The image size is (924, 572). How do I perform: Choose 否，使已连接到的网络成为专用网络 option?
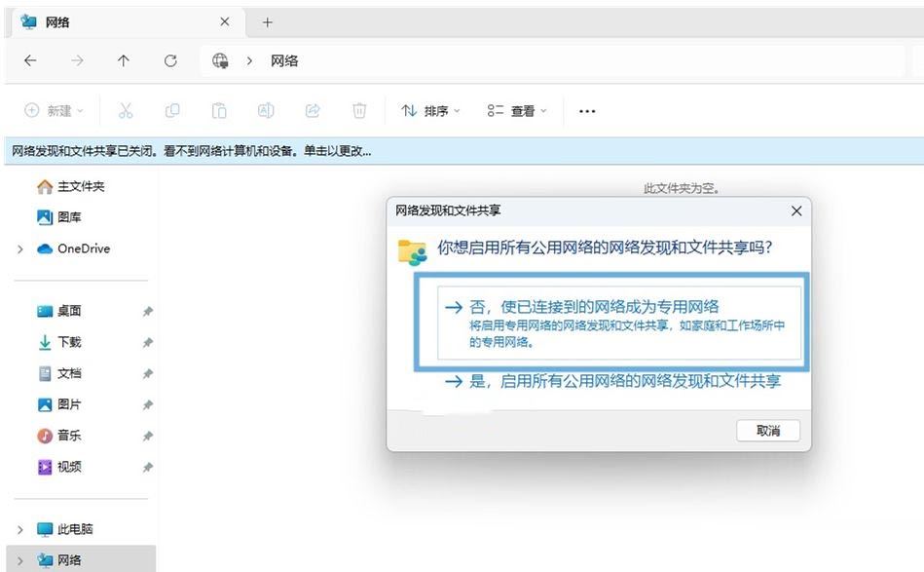tap(611, 322)
